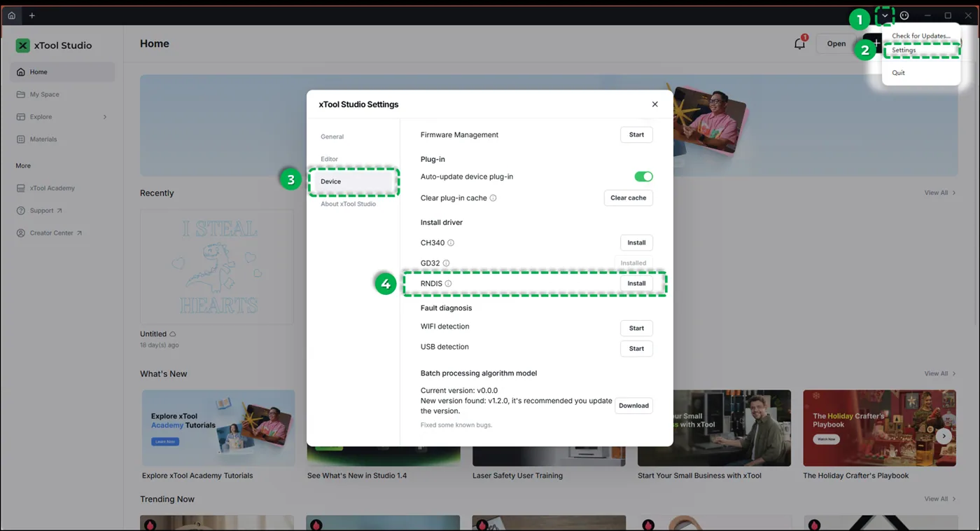This screenshot has width=980, height=531.
Task: Click the 'Fixed some known bugs.' note
Action: click(x=456, y=425)
